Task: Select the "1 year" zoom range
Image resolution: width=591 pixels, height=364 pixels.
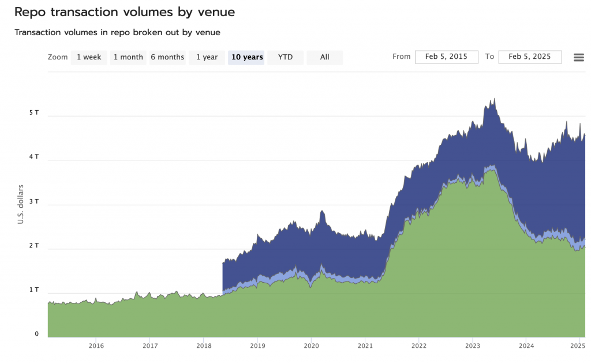Action: point(206,57)
